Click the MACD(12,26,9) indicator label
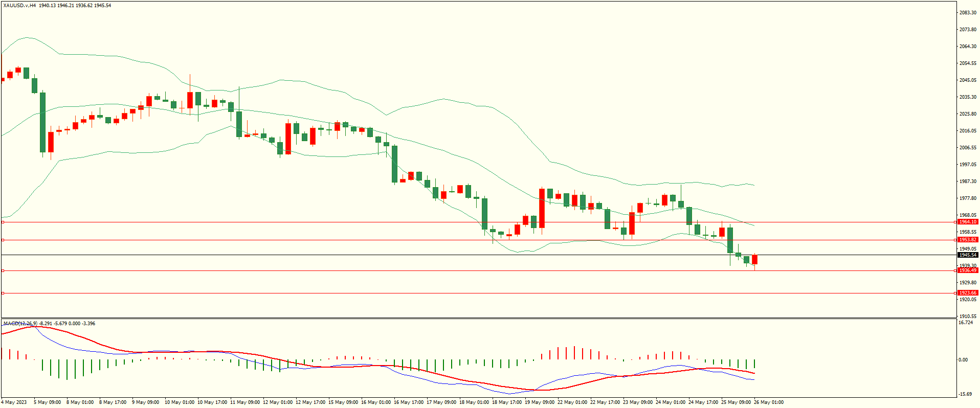Viewport: 980px width, 408px height. [x=20, y=324]
